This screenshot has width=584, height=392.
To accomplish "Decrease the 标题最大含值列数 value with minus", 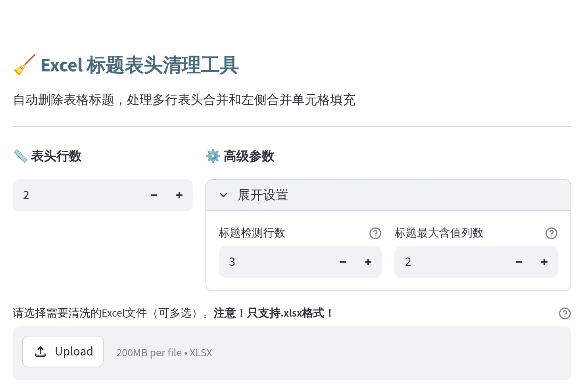I will point(519,262).
